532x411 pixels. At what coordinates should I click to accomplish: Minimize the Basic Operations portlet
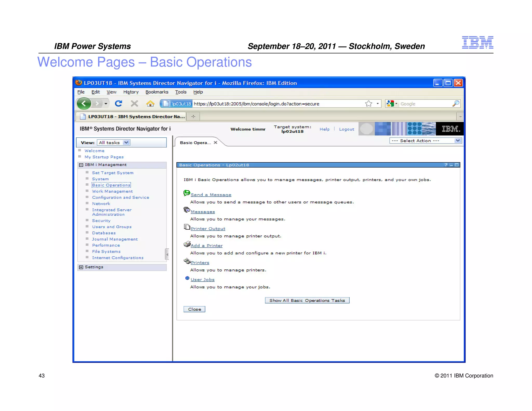point(451,165)
